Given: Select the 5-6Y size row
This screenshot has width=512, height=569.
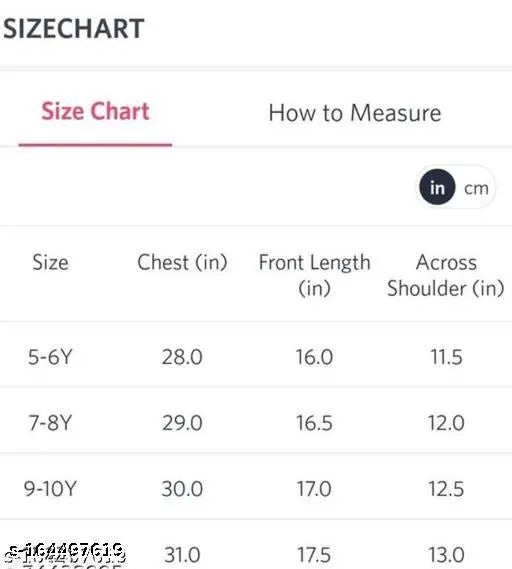Looking at the screenshot, I should click(256, 356).
